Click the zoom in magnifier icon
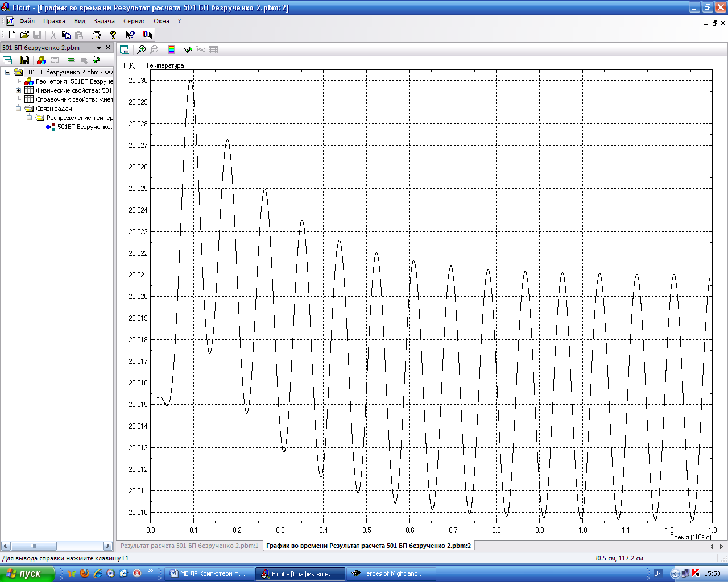 [x=142, y=50]
